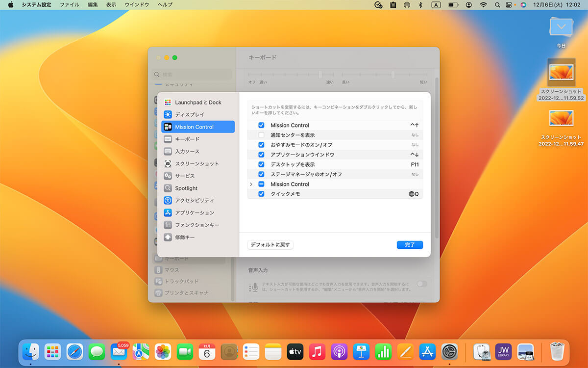Uncheck ステージマネージャのオン/オフ checkbox
The image size is (588, 368).
pos(261,174)
